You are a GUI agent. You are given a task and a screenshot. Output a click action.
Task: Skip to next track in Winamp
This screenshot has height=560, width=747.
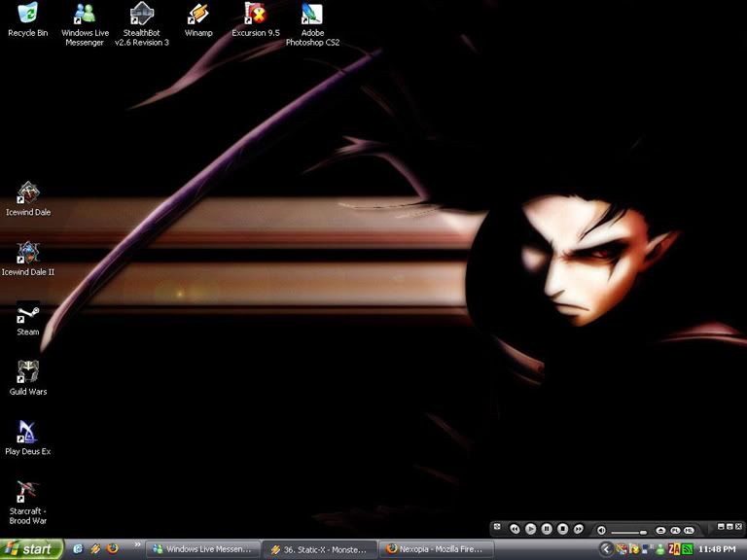click(x=579, y=529)
